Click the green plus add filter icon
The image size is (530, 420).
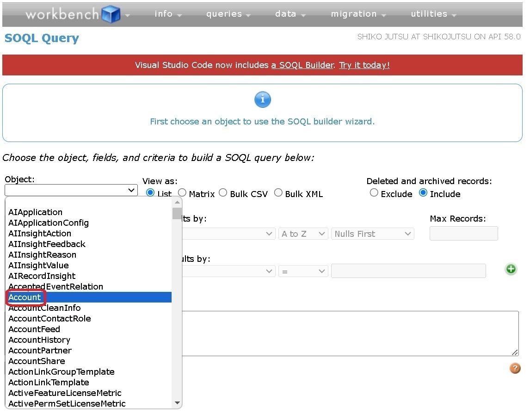coord(511,269)
